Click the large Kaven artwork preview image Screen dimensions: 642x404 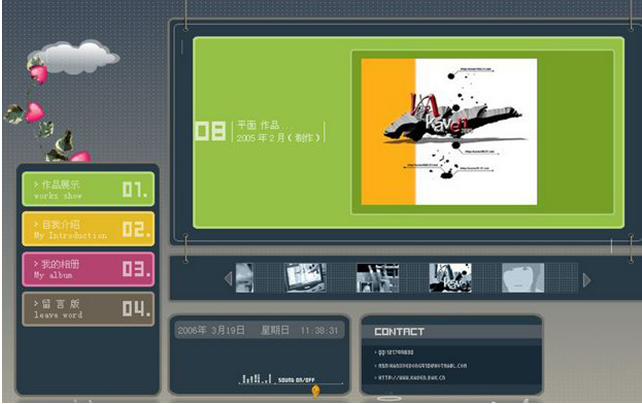(x=449, y=132)
